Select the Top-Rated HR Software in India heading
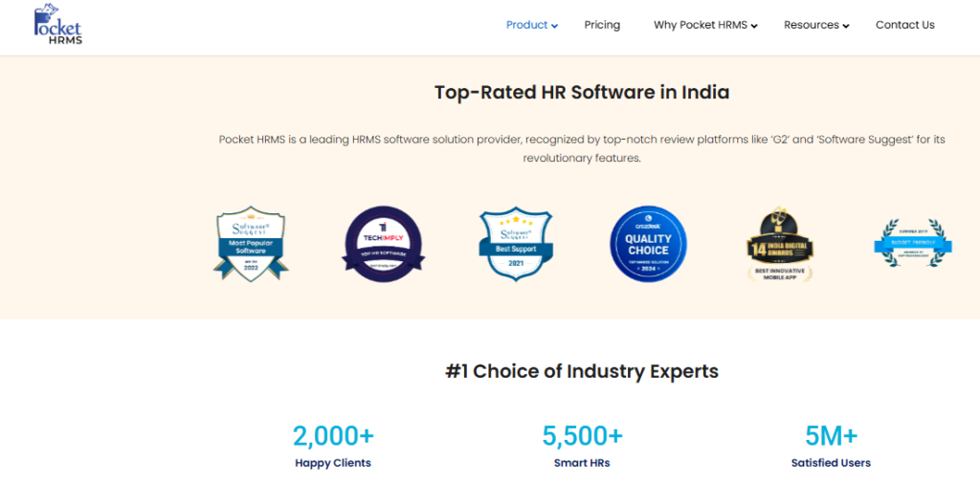The image size is (980, 503). point(582,93)
